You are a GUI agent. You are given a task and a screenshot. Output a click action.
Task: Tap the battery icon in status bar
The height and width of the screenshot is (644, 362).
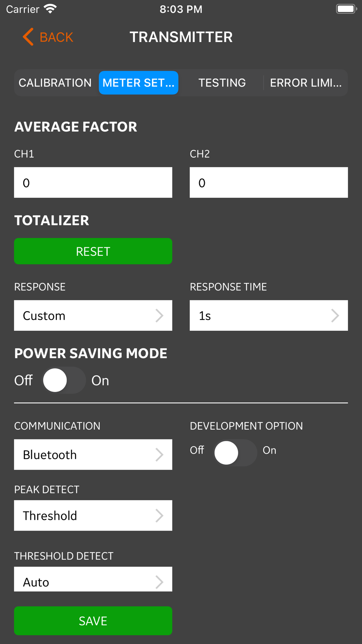click(x=346, y=9)
